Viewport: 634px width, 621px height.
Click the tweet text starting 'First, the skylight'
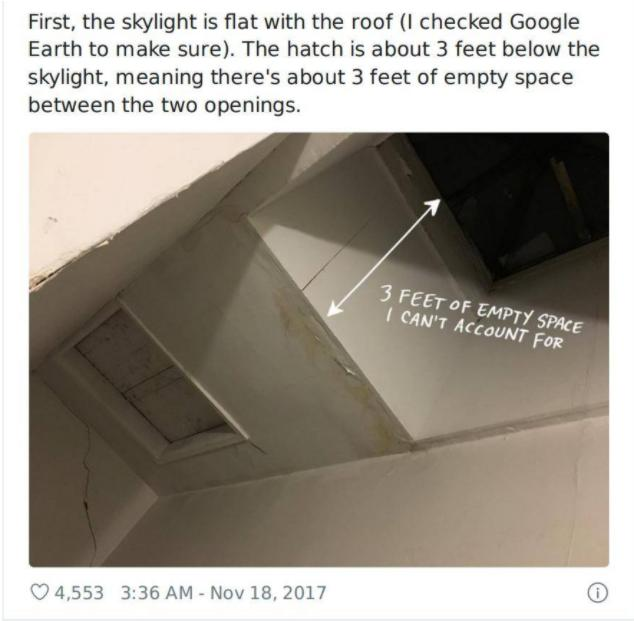(313, 63)
